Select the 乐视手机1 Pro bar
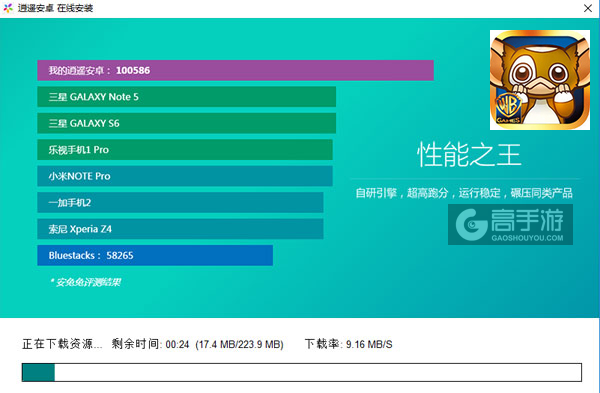This screenshot has height=393, width=600. click(x=185, y=150)
